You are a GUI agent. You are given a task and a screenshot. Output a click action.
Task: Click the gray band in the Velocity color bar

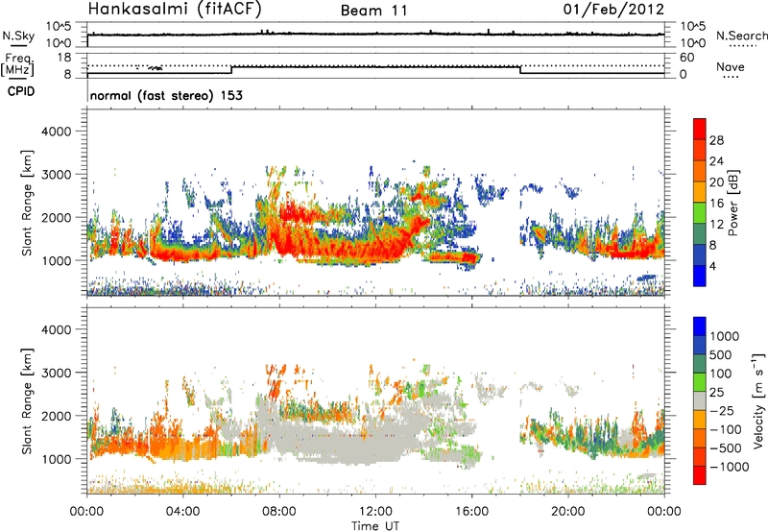tap(700, 400)
